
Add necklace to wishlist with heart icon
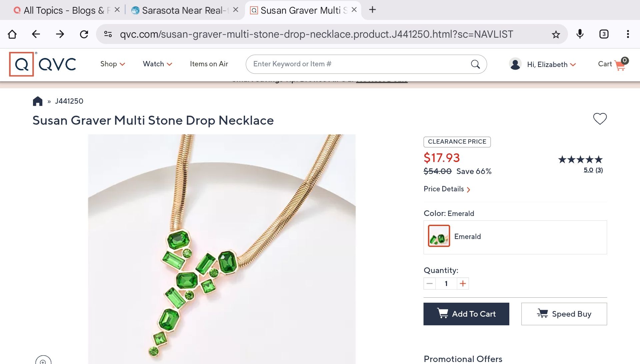600,119
